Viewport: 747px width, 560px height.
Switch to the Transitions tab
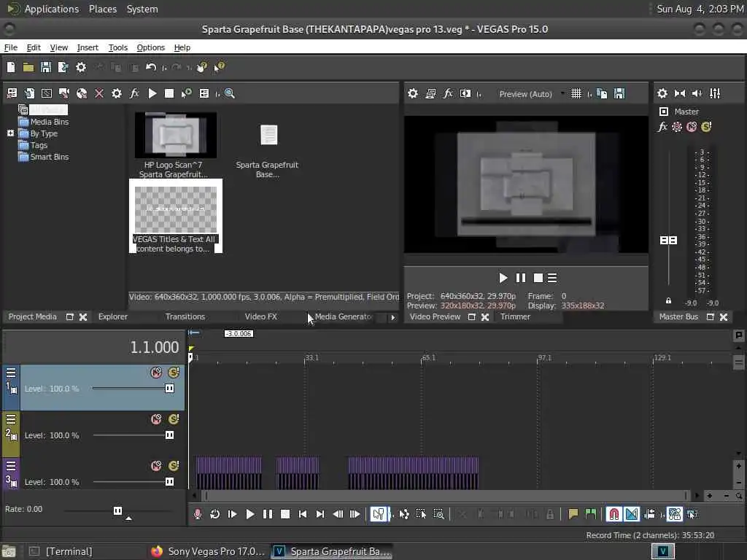click(185, 316)
